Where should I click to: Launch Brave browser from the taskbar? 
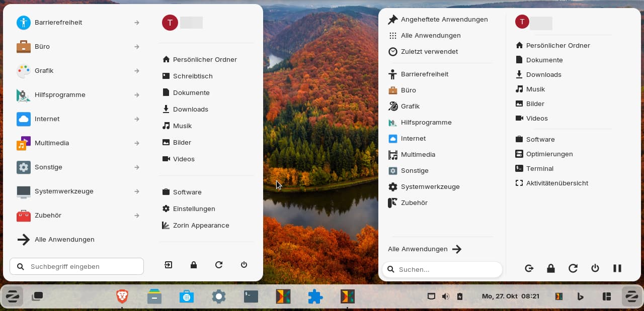pos(122,296)
